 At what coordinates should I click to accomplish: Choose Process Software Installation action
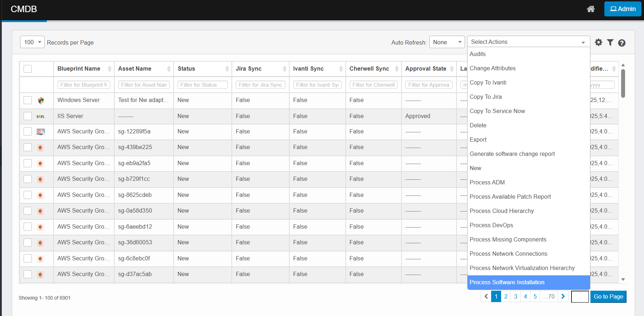click(x=507, y=282)
